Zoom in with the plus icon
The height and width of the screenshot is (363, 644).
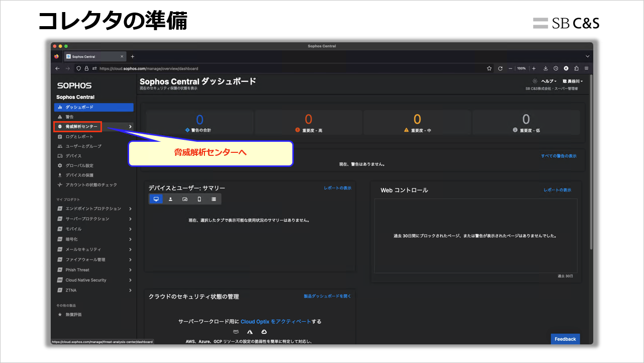tap(533, 68)
